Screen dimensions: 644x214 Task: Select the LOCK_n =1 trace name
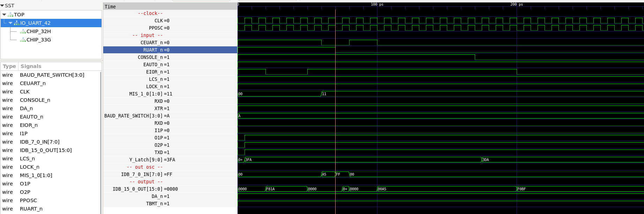[158, 86]
